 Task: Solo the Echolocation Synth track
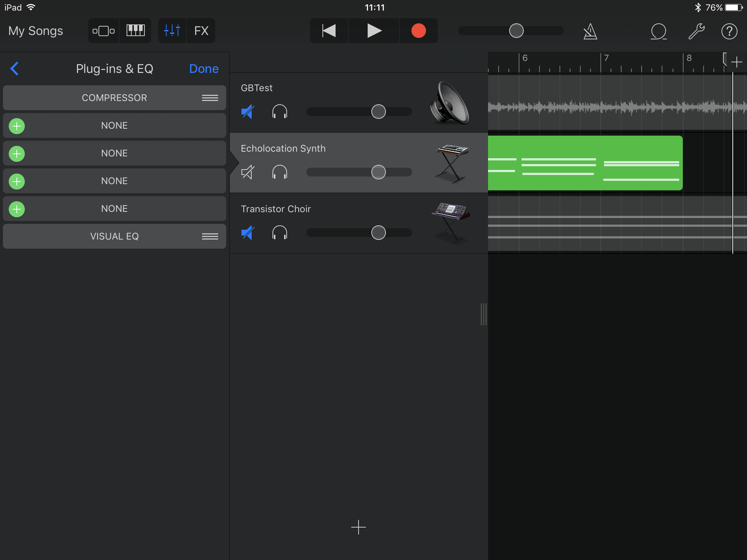pos(280,172)
